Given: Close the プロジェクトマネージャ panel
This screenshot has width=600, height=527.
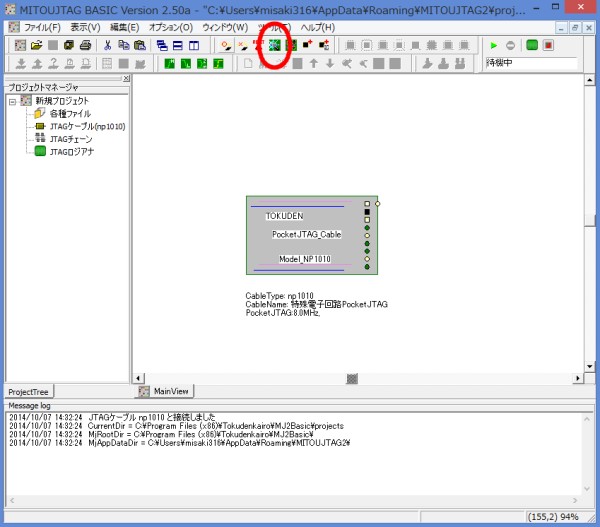Looking at the screenshot, I should pyautogui.click(x=126, y=78).
